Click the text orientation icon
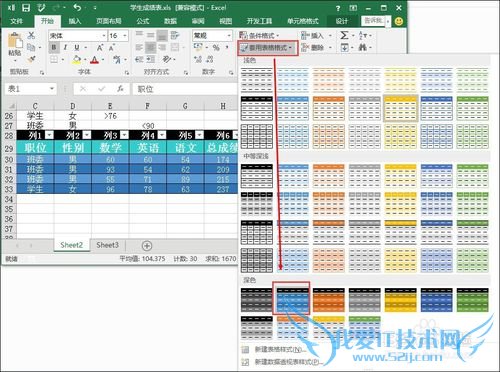The width and height of the screenshot is (500, 372). (166, 60)
